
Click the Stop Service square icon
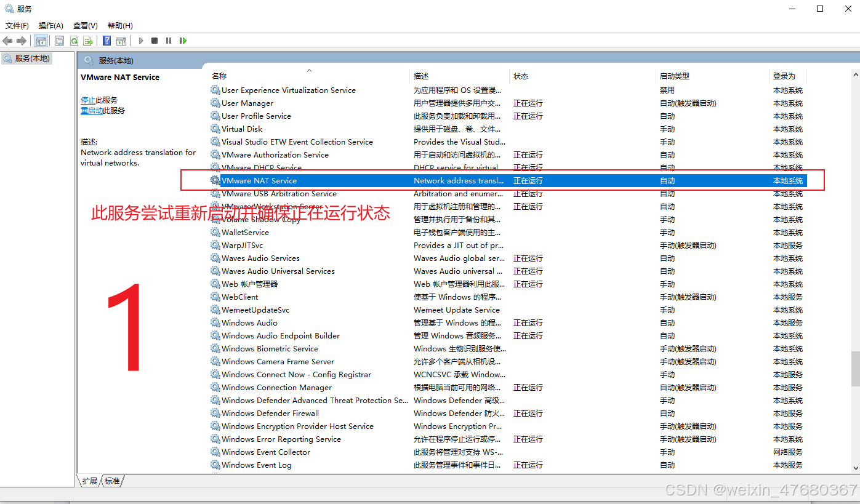coord(155,41)
